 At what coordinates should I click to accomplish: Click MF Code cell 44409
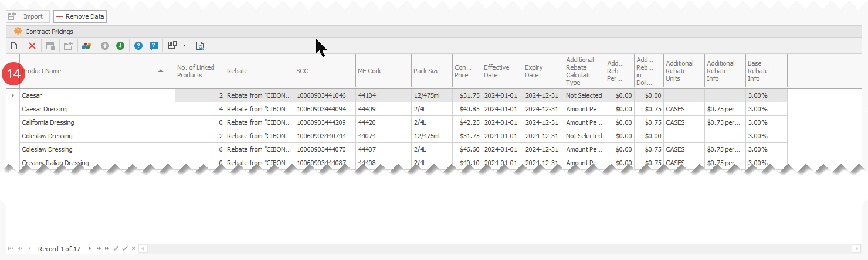[384, 109]
